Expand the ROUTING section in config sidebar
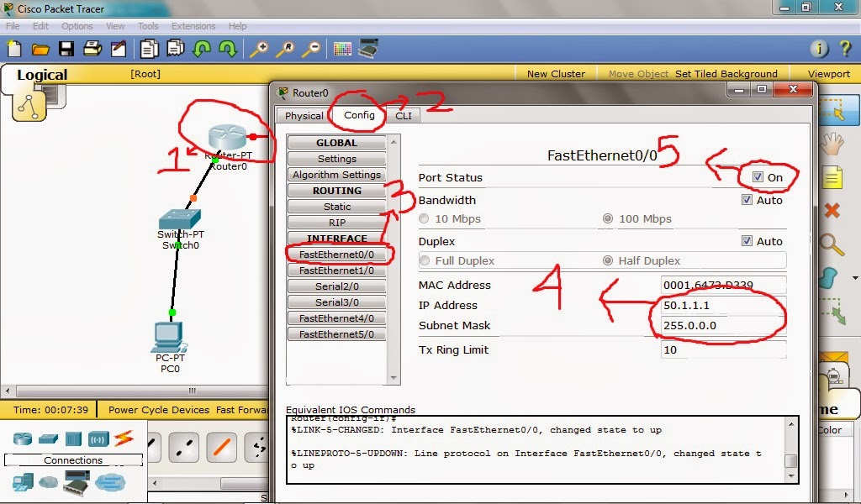Image resolution: width=861 pixels, height=504 pixels. [x=335, y=190]
